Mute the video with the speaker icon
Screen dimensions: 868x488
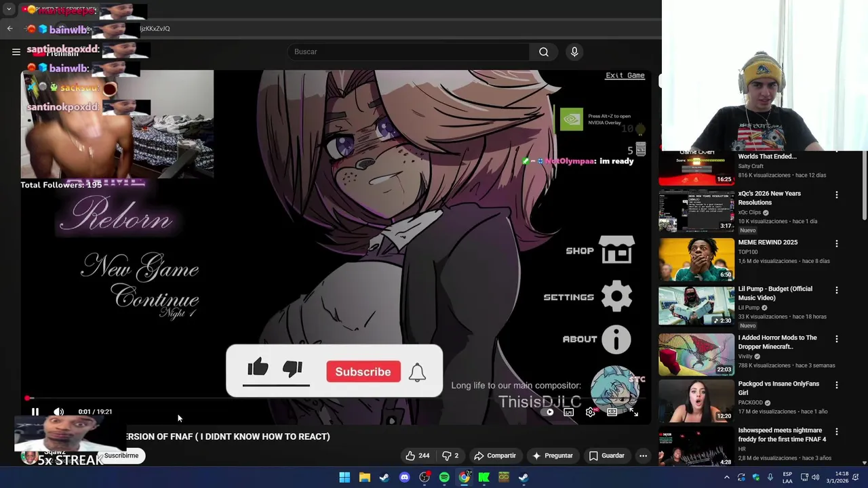[59, 411]
